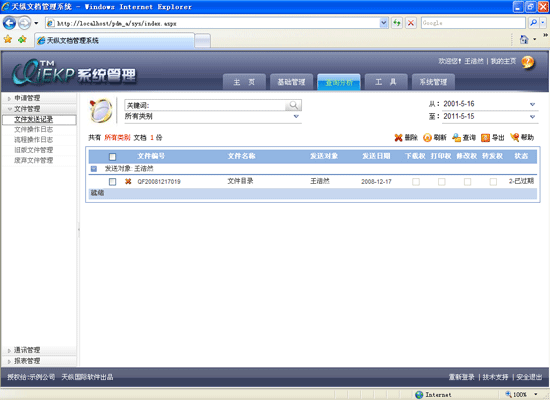The image size is (550, 400).
Task: Open the 从 start date dropdown
Action: click(x=532, y=104)
